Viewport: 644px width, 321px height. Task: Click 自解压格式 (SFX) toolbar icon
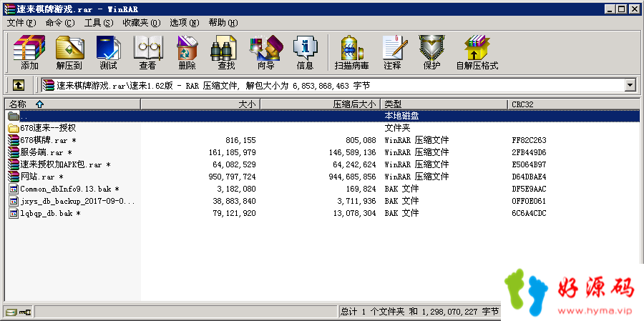[477, 52]
